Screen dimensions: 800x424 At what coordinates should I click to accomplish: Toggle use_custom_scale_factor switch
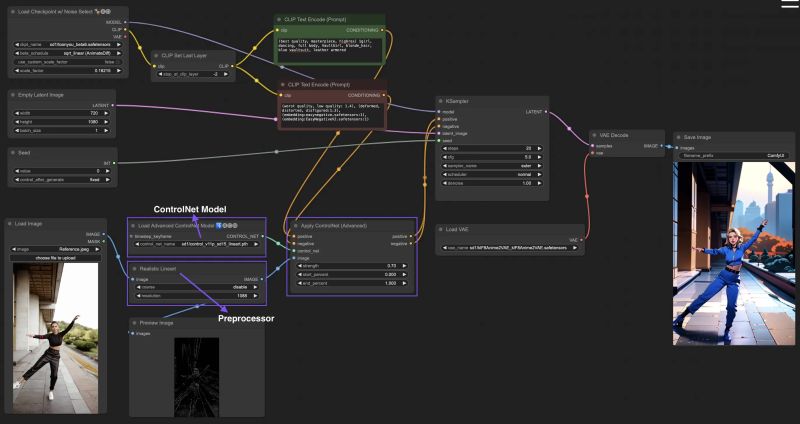pos(68,62)
